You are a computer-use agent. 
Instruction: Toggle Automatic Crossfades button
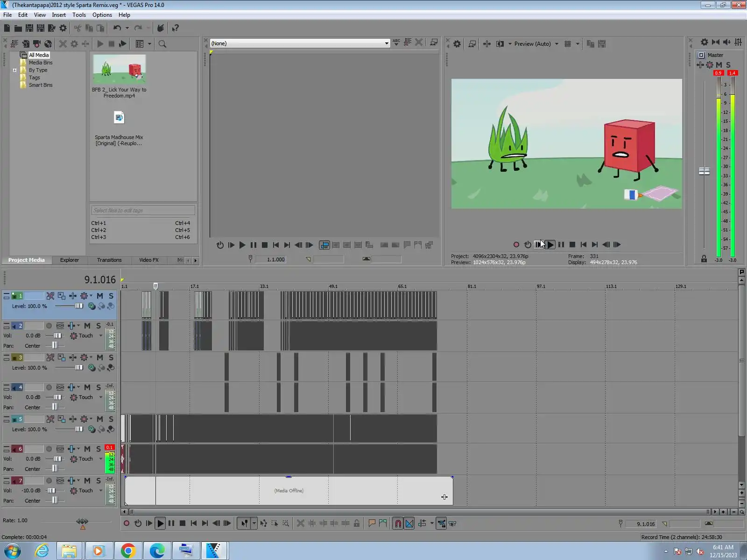409,524
